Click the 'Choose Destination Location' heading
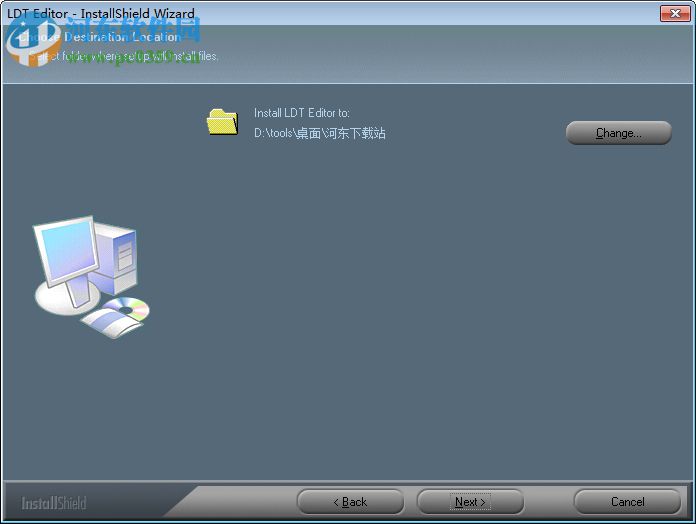The height and width of the screenshot is (524, 696). pos(100,37)
